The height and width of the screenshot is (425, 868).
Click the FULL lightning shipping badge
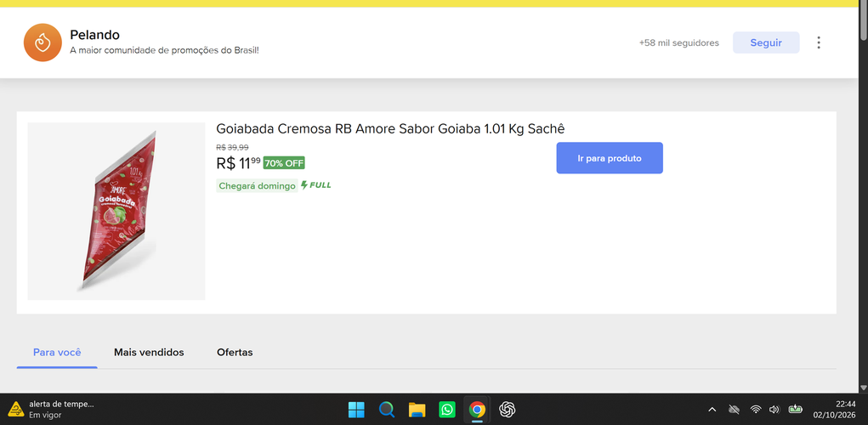tap(316, 185)
